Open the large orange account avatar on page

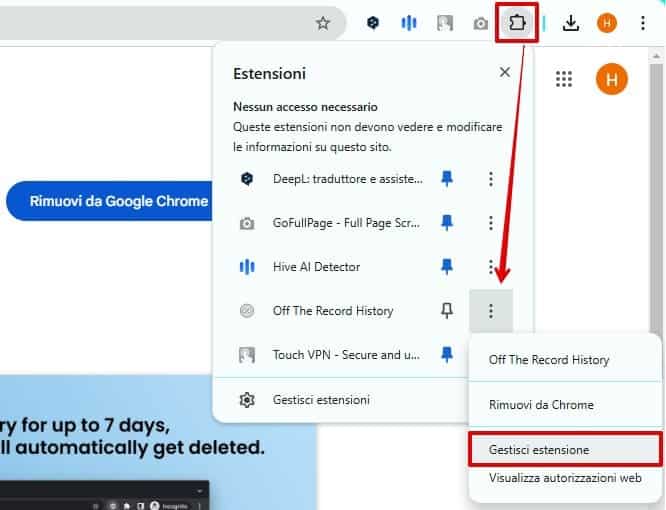[x=612, y=79]
